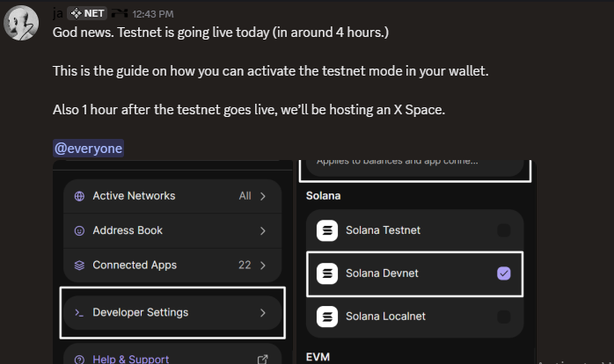
Task: Click the Solana section heading
Action: click(323, 196)
